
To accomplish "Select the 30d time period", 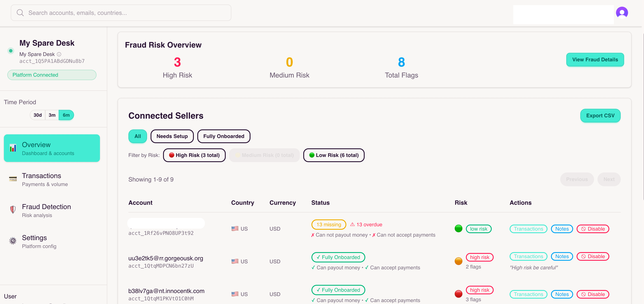I will (x=37, y=115).
